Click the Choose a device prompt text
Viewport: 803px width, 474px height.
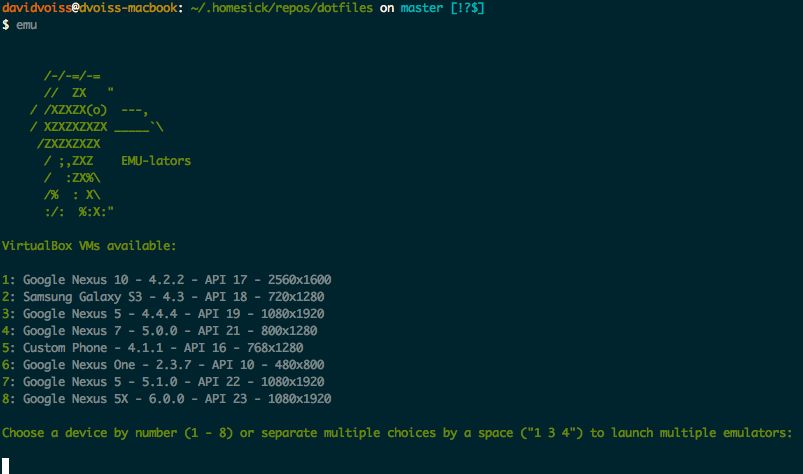397,433
